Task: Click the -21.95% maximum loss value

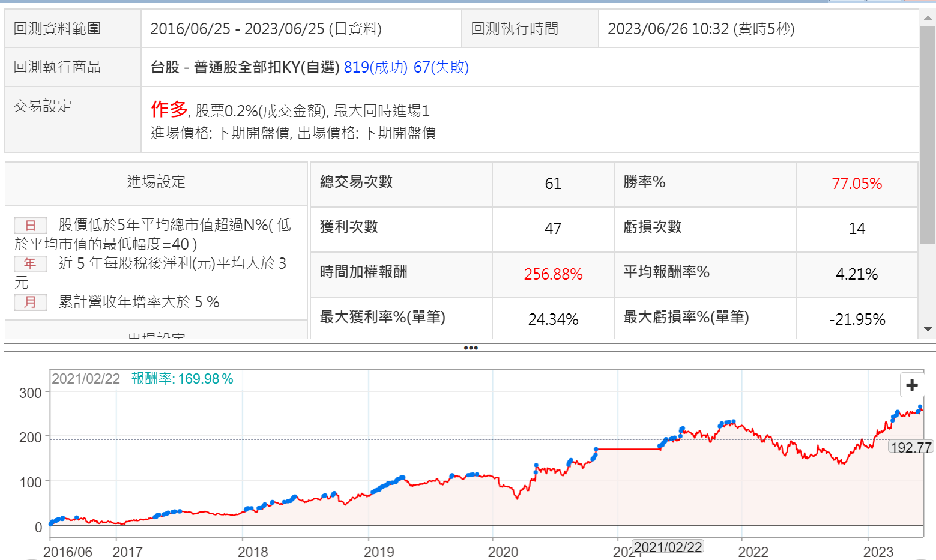Action: click(x=857, y=319)
